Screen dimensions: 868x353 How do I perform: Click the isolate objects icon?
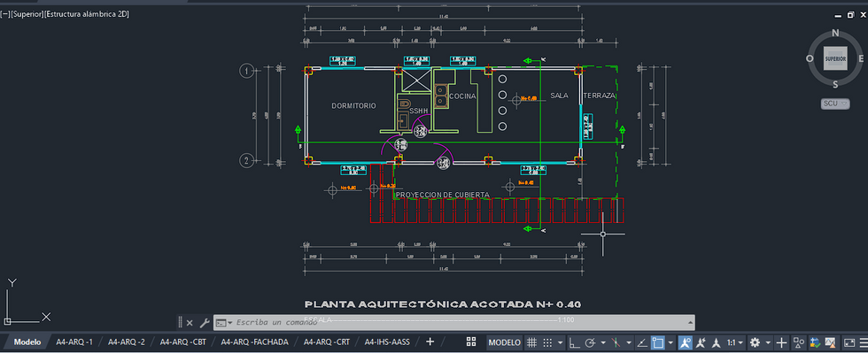[x=799, y=342]
